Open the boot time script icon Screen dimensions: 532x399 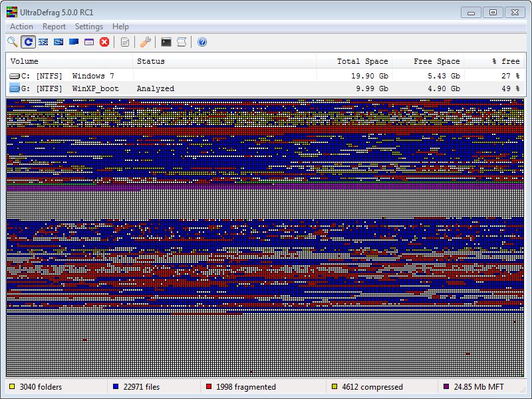181,42
